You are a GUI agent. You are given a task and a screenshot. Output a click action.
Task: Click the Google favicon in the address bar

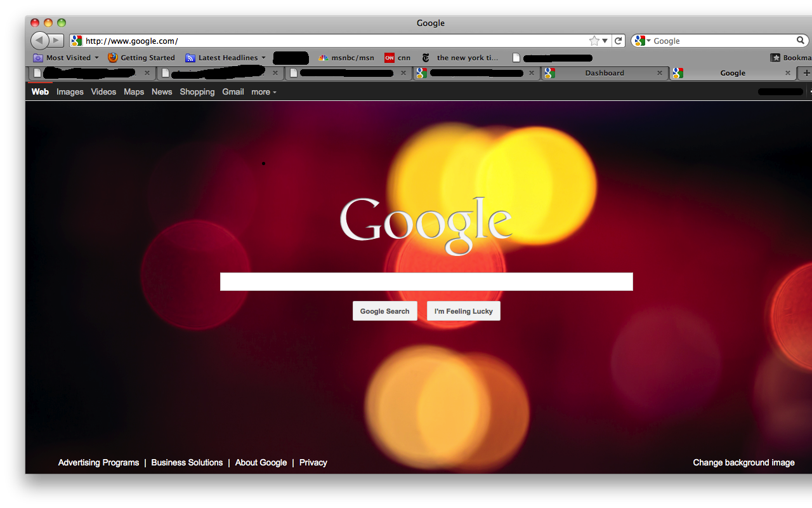coord(76,41)
